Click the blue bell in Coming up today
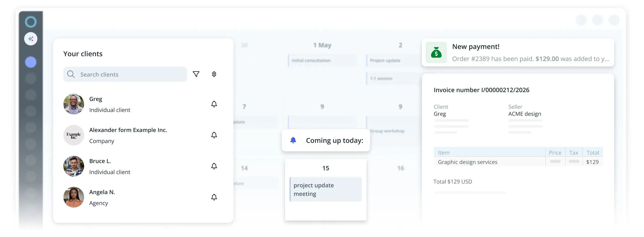The height and width of the screenshot is (237, 644). tap(293, 140)
